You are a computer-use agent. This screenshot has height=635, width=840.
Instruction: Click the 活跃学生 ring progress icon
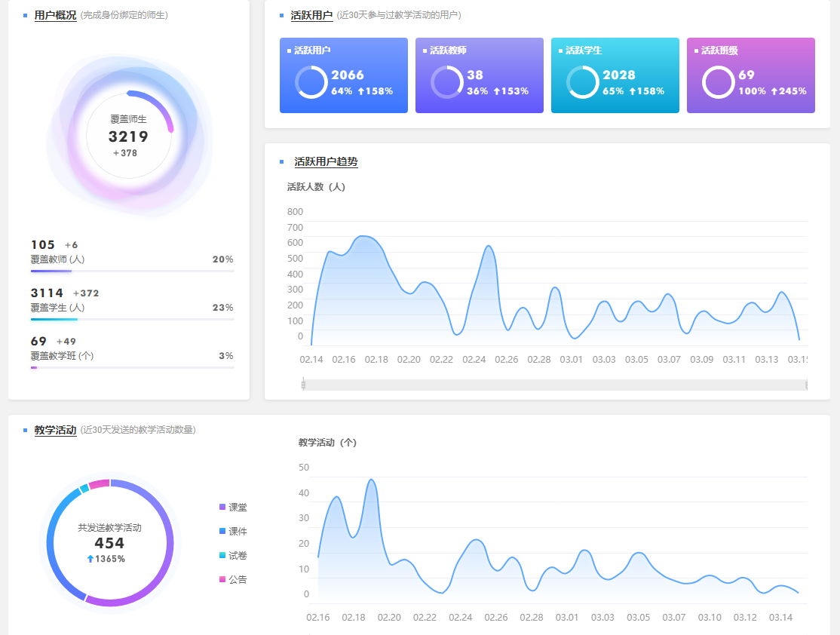[x=582, y=82]
